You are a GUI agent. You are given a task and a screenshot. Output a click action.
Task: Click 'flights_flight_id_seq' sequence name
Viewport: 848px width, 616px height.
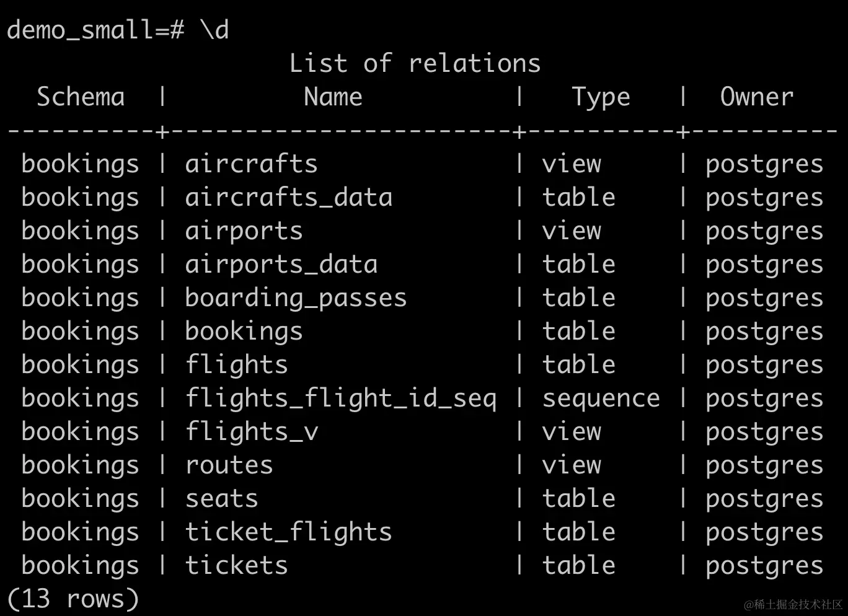pos(341,398)
